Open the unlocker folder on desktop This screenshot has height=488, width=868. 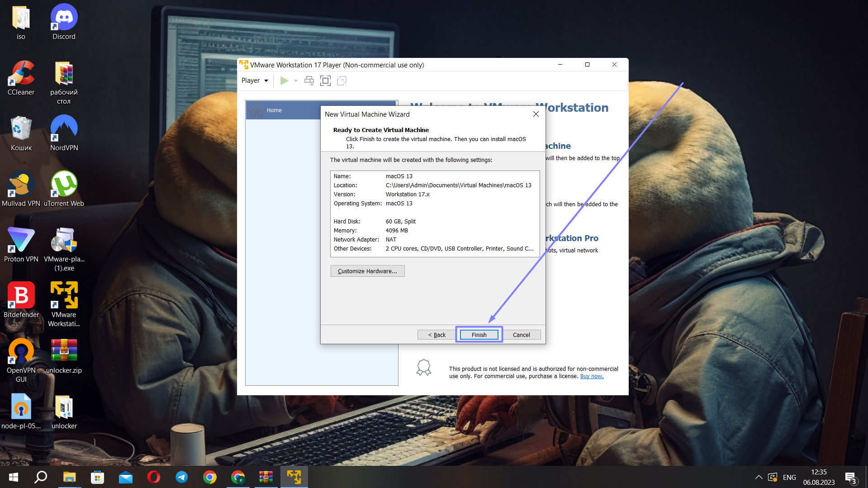(x=64, y=412)
